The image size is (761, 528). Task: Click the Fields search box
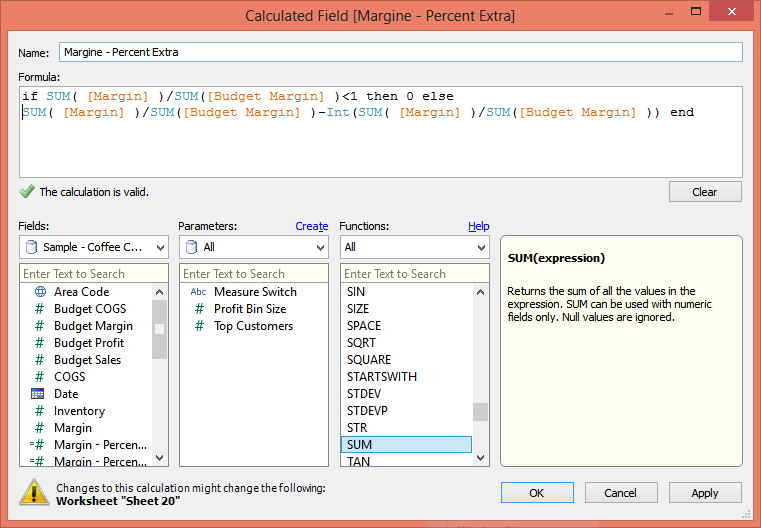click(94, 274)
